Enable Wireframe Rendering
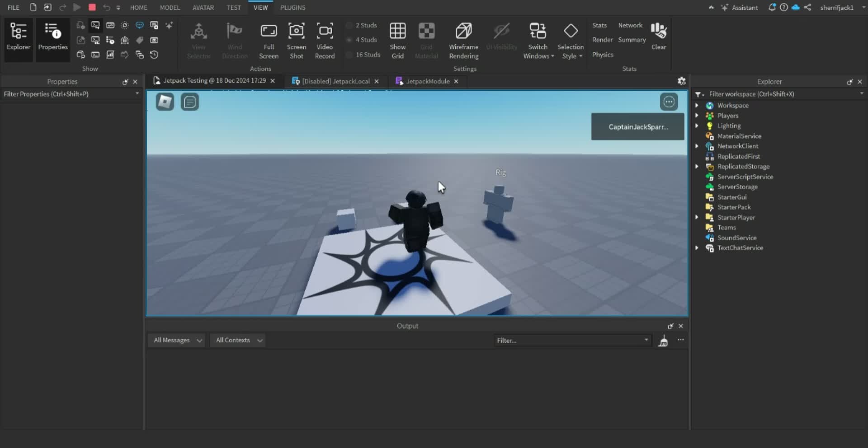 pos(464,40)
